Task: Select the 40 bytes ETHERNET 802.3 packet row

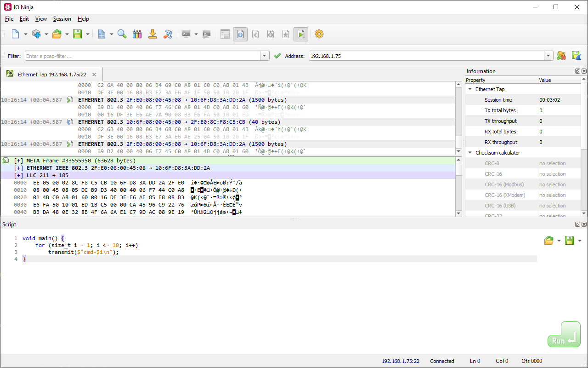Action: [228, 122]
